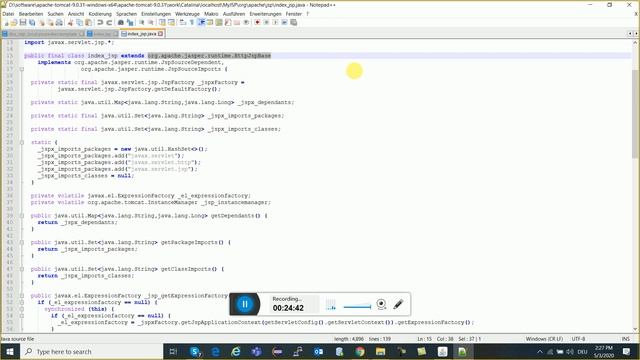Click the Close file toolbar icon

tap(42, 22)
